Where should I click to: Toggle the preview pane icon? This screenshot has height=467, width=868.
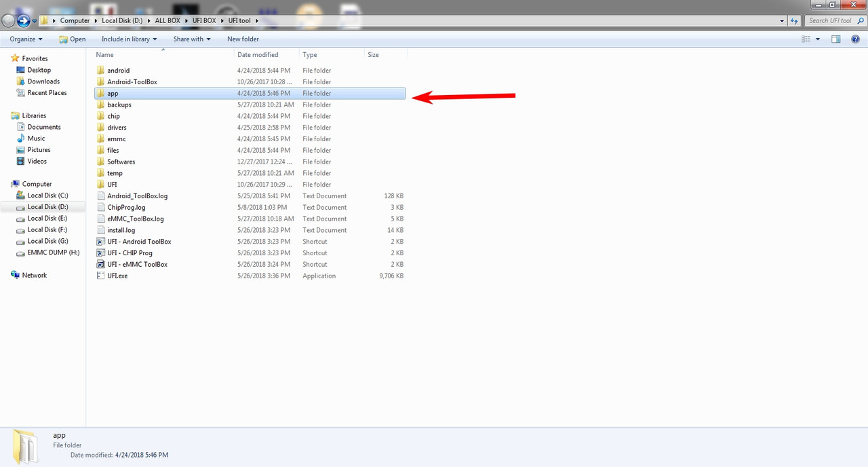coord(836,39)
